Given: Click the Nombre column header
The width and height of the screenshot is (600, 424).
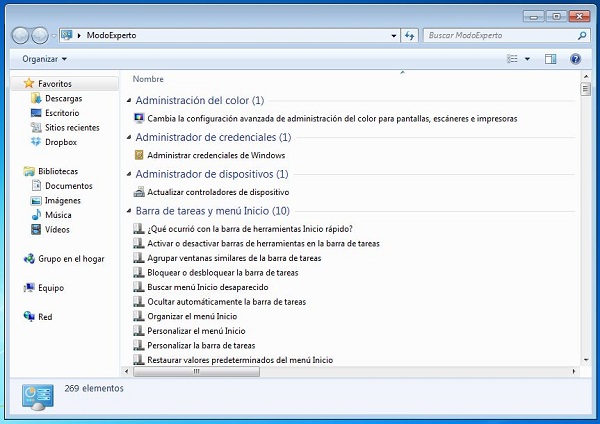Looking at the screenshot, I should point(148,79).
